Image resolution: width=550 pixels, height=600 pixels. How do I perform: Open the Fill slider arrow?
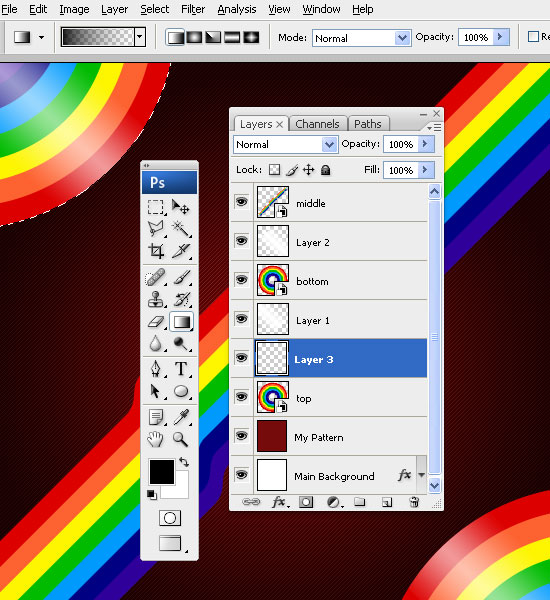click(x=426, y=170)
